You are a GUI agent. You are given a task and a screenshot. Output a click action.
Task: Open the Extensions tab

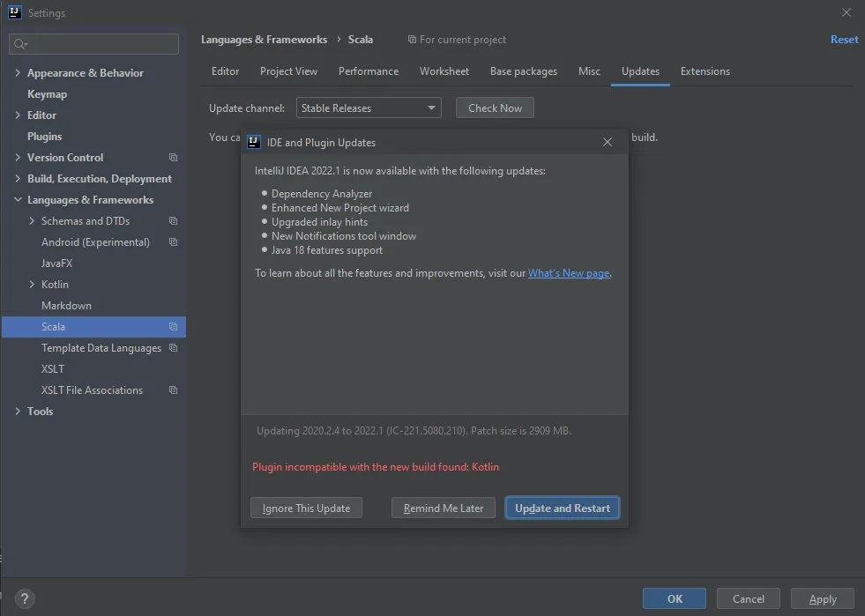point(705,71)
